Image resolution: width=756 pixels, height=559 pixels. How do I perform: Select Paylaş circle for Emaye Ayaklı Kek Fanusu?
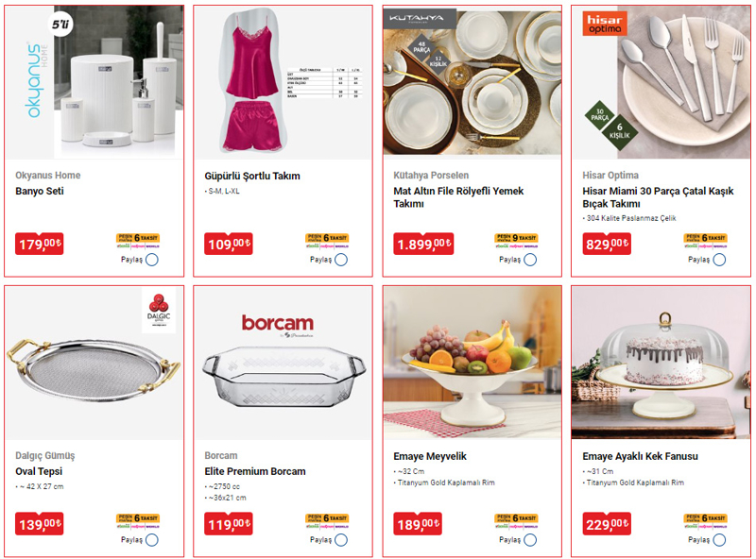click(719, 540)
